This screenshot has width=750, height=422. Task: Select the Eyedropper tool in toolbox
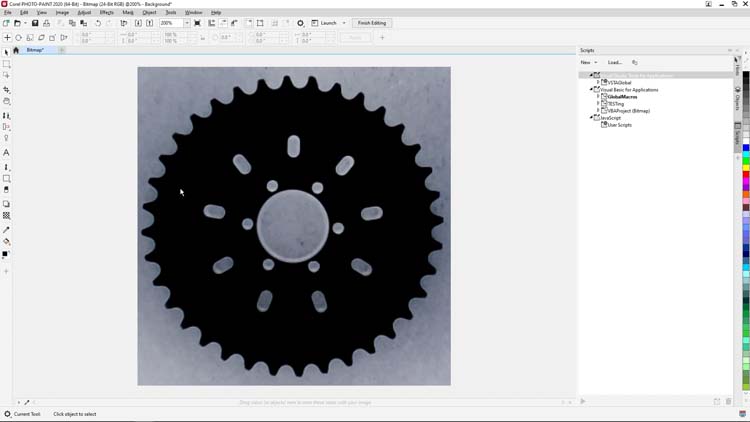tap(6, 230)
